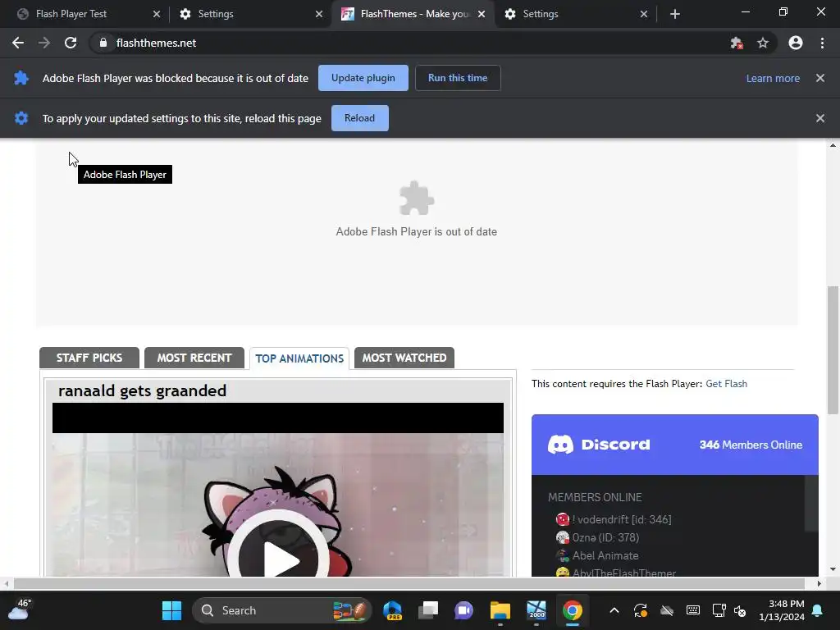Select member ! vodendrift [id: 346]
Screen dimensions: 840x630
614,519
